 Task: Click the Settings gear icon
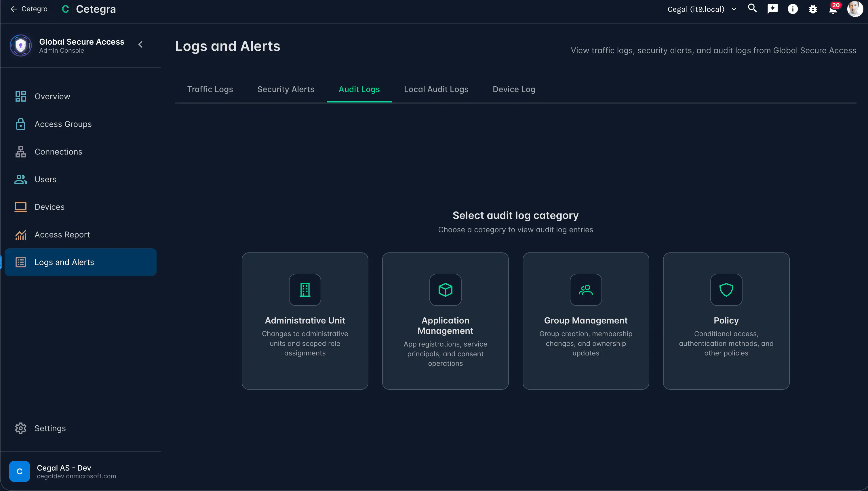point(20,428)
